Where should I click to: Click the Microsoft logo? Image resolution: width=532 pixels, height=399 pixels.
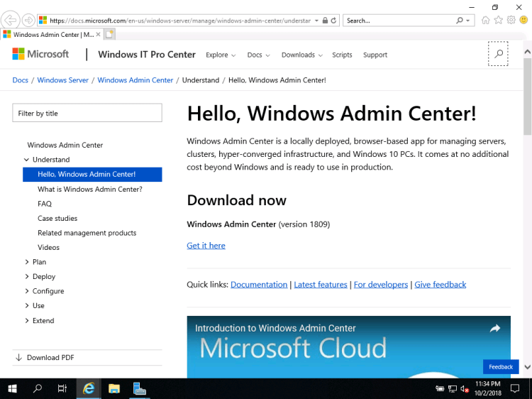(x=40, y=54)
